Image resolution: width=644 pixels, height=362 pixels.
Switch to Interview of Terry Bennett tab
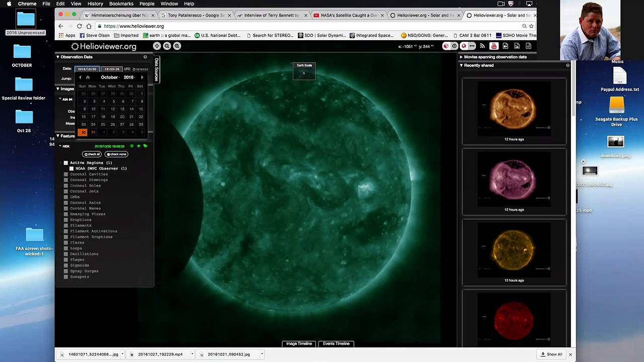[272, 15]
